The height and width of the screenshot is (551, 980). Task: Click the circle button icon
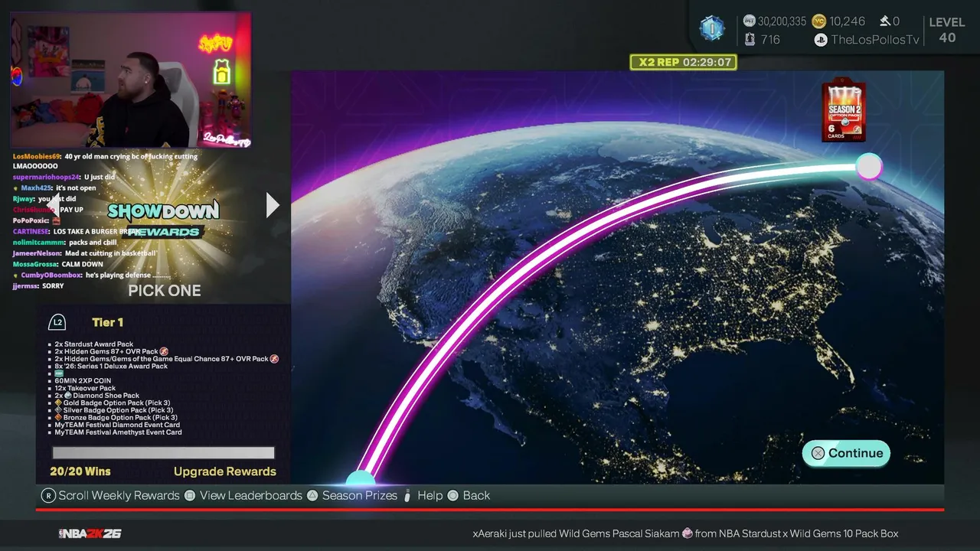pyautogui.click(x=453, y=495)
